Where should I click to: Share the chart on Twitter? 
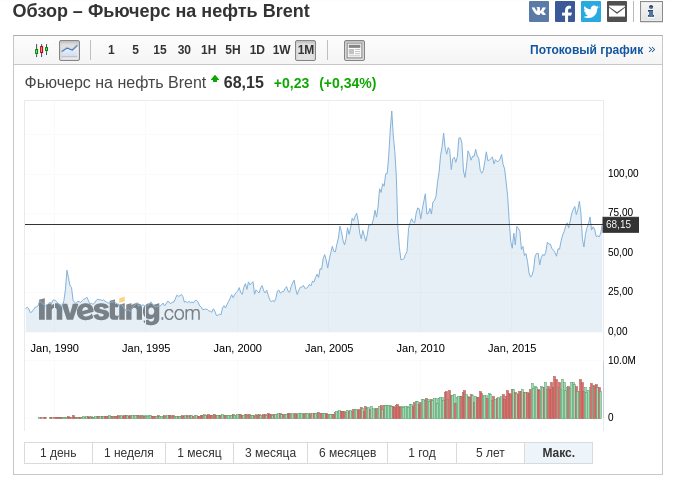pos(591,12)
